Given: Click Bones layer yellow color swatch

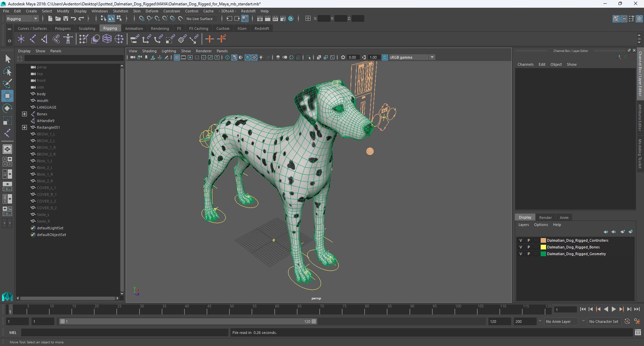Looking at the screenshot, I should [x=543, y=247].
